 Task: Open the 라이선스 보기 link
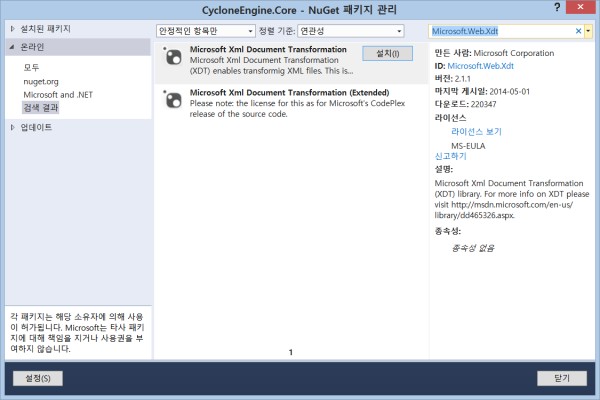tap(476, 132)
